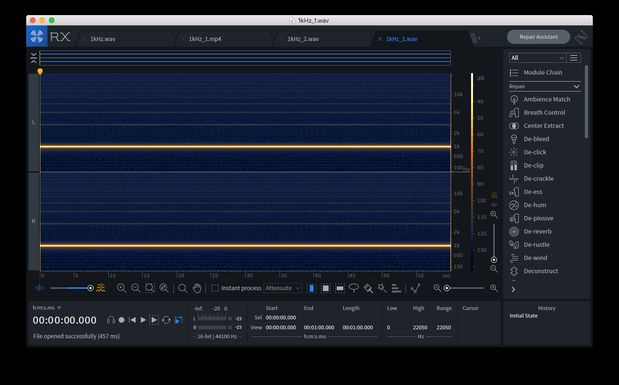Play the selection only

(x=154, y=320)
